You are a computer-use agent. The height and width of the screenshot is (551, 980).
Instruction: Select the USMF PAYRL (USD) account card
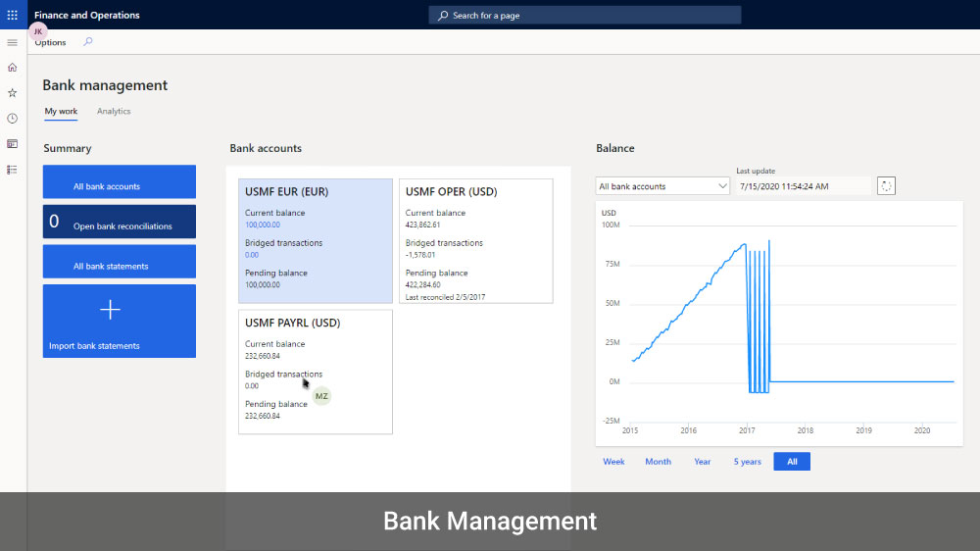tap(316, 372)
